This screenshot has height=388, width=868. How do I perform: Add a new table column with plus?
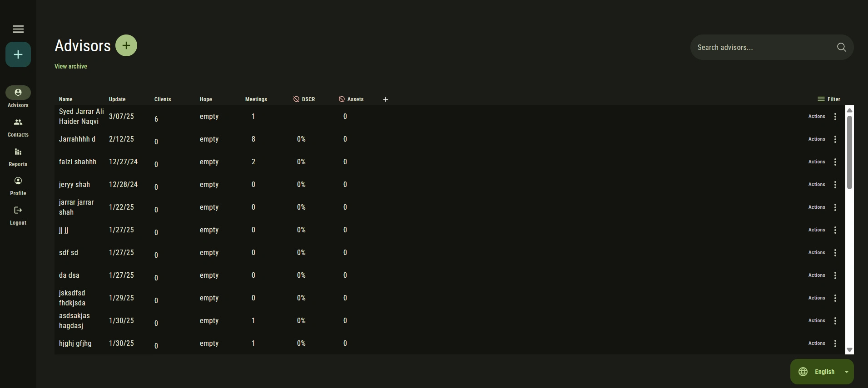click(386, 99)
